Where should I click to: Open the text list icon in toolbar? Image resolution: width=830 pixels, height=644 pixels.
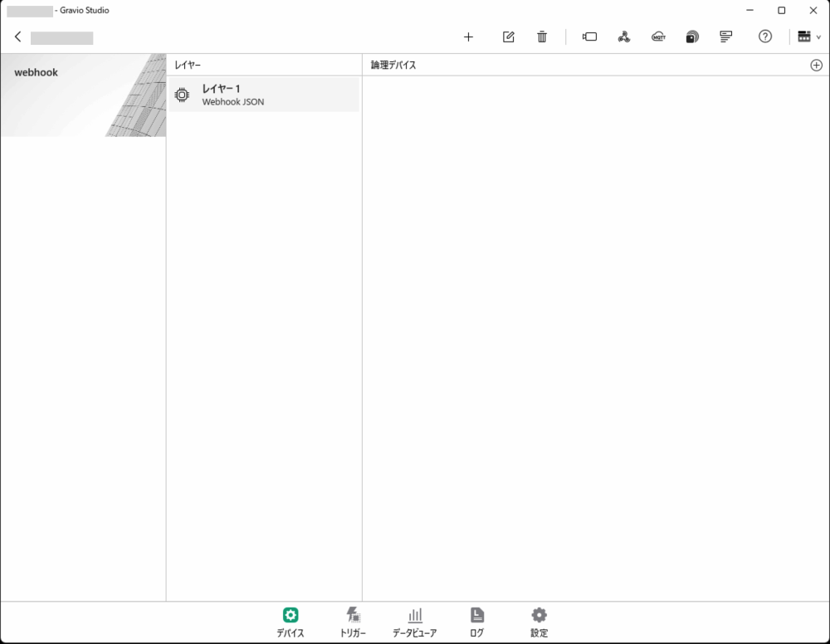[x=726, y=37]
